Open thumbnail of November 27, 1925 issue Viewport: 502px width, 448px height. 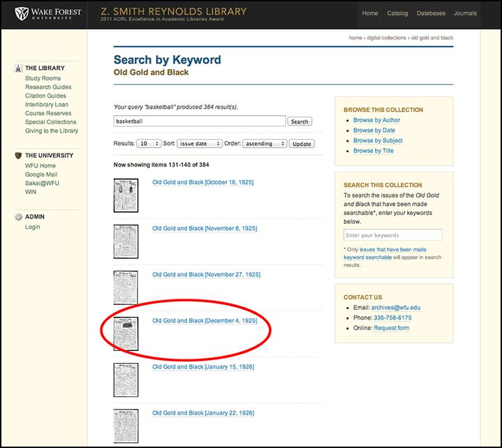click(x=125, y=288)
